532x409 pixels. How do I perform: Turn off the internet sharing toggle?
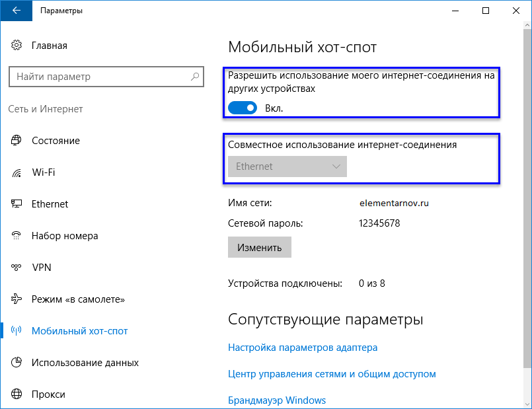242,108
